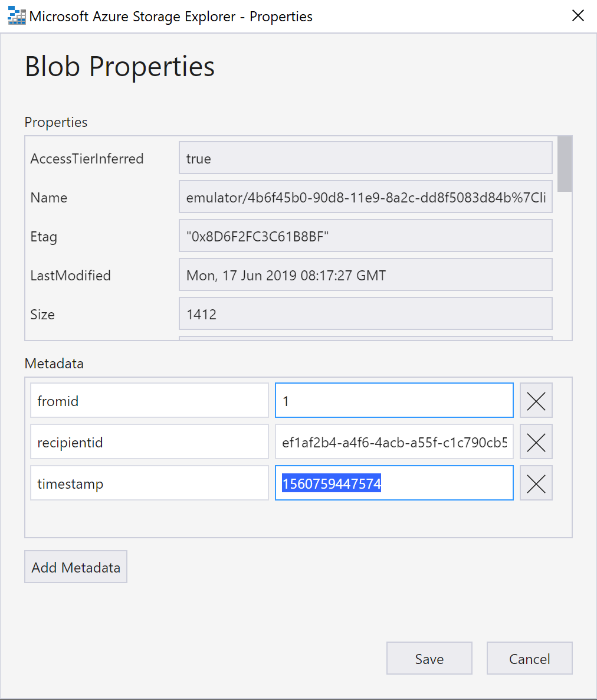597x700 pixels.
Task: Click the fromid value containing 1
Action: pyautogui.click(x=393, y=400)
